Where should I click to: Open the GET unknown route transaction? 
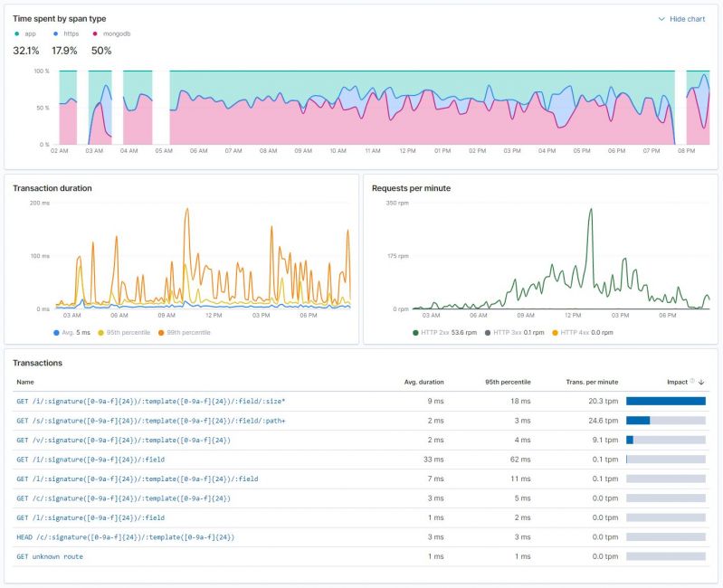pos(50,556)
